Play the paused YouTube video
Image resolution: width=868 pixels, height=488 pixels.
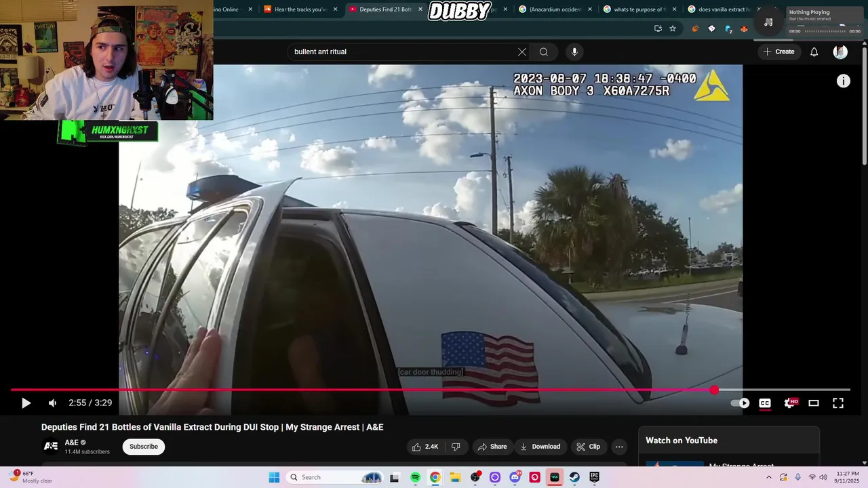[x=26, y=403]
